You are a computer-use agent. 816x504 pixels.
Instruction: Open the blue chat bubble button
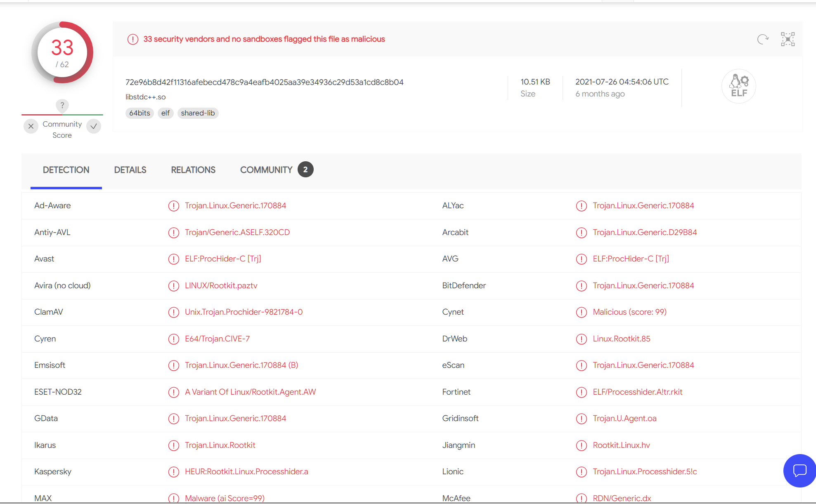click(x=799, y=471)
